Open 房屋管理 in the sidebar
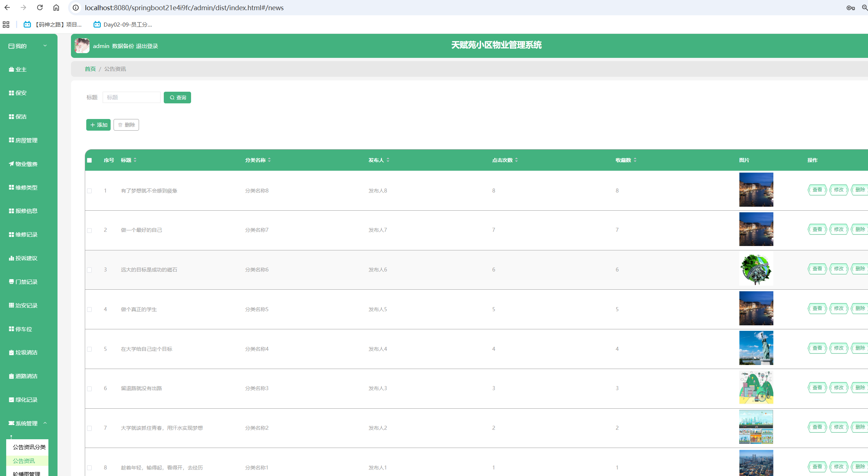868x476 pixels. (x=26, y=140)
